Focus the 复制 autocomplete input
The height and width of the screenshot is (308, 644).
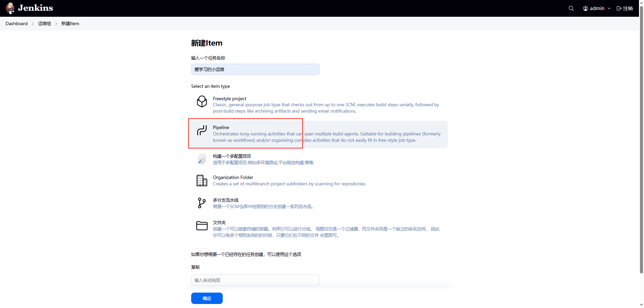coord(255,280)
